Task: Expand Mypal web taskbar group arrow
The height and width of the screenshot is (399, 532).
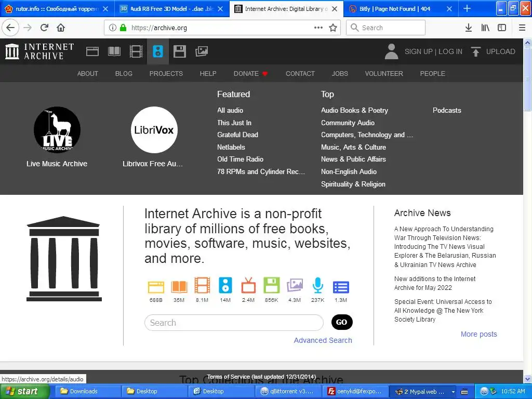Action: coord(453,392)
